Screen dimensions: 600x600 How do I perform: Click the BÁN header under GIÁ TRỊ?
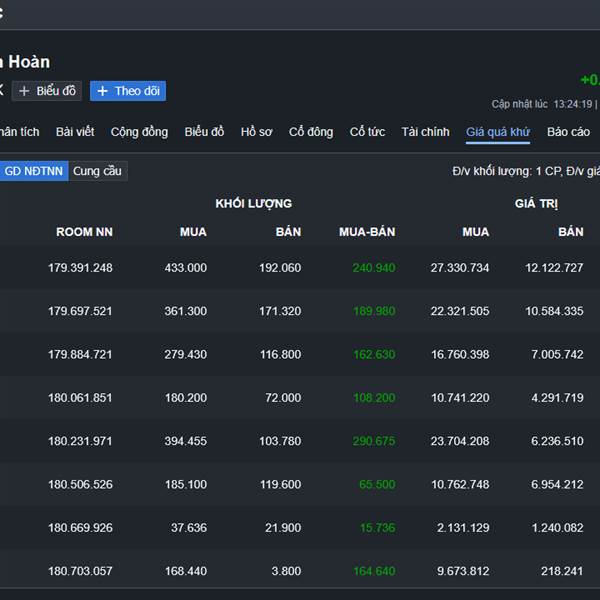coord(570,232)
